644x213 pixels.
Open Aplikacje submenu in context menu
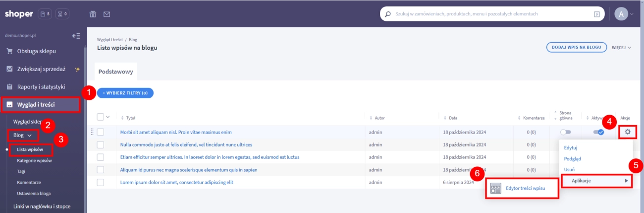pos(596,181)
